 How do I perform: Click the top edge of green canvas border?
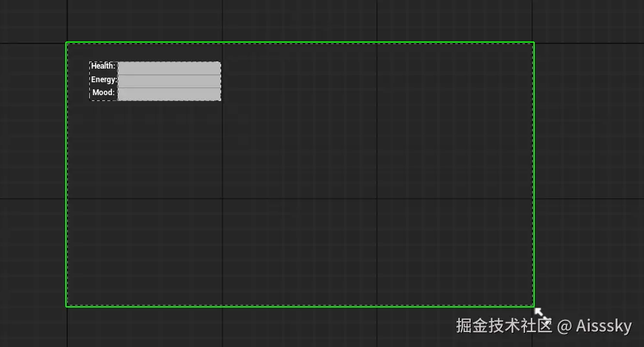[300, 42]
